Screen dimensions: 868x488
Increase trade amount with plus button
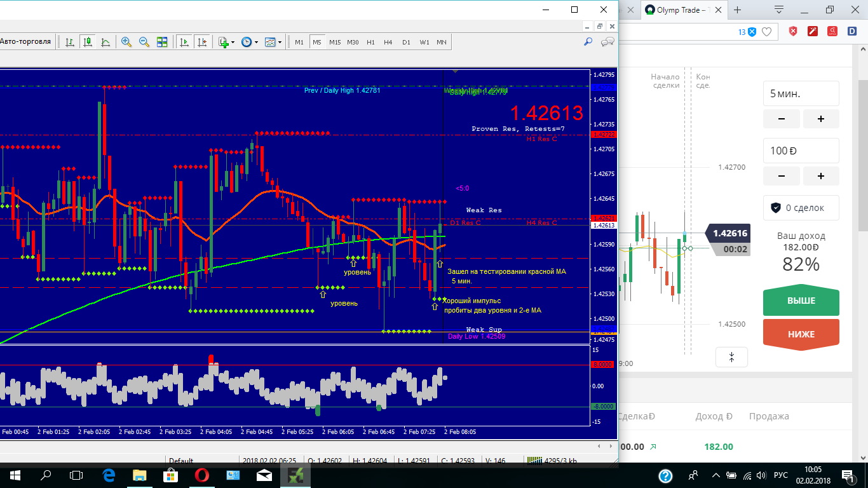tap(821, 176)
